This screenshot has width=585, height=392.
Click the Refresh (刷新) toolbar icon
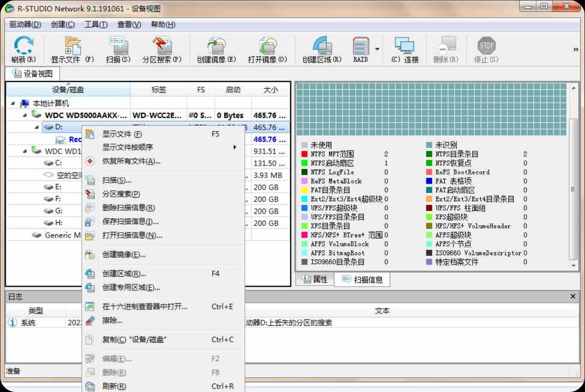click(x=24, y=49)
